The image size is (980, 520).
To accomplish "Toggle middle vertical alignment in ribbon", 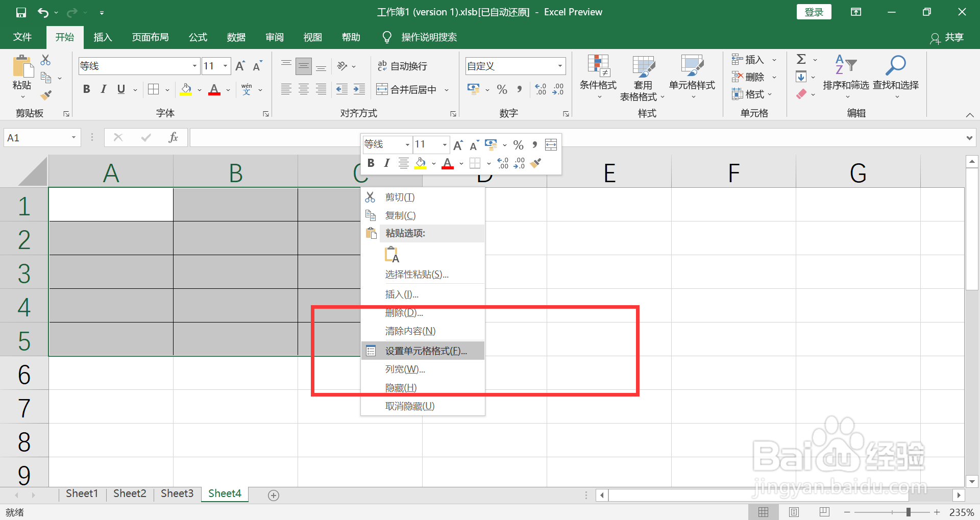I will point(304,66).
